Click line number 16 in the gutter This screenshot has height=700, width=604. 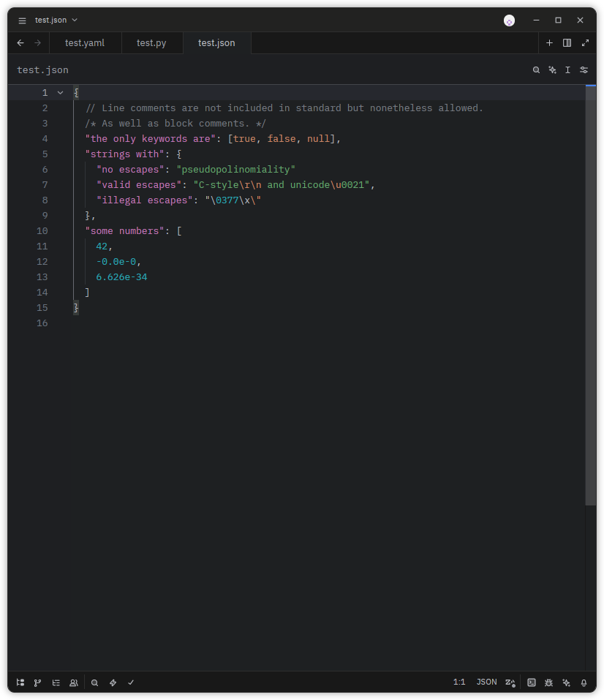pos(42,323)
